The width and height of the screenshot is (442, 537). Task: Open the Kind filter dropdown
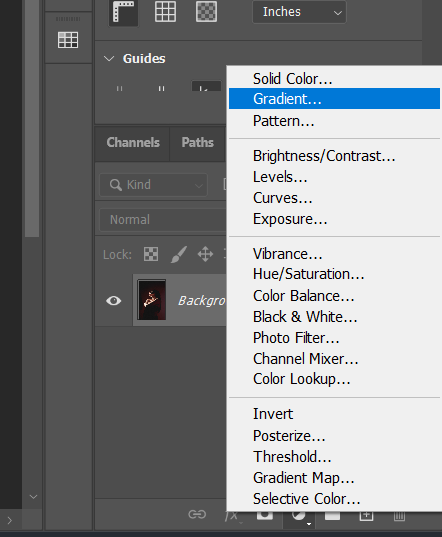point(153,185)
